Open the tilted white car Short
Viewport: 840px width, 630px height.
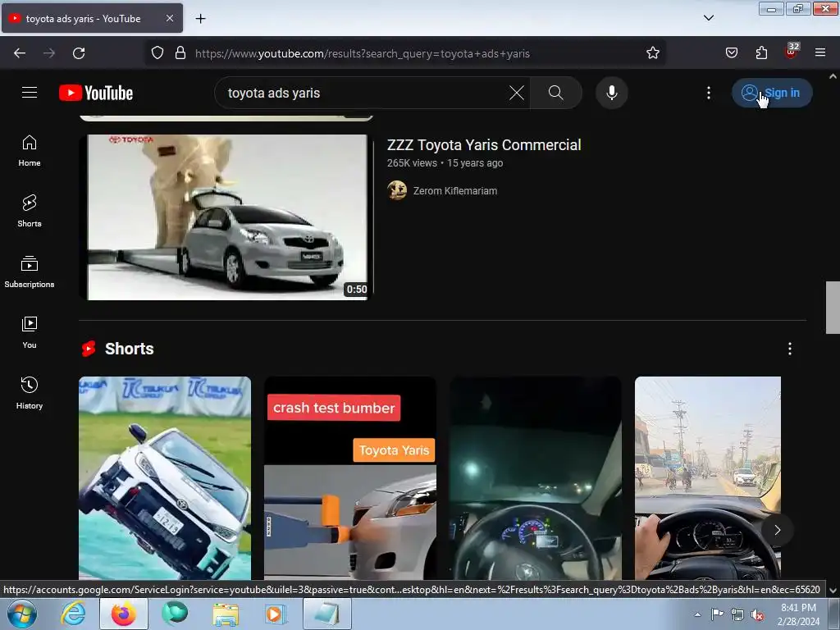click(164, 478)
